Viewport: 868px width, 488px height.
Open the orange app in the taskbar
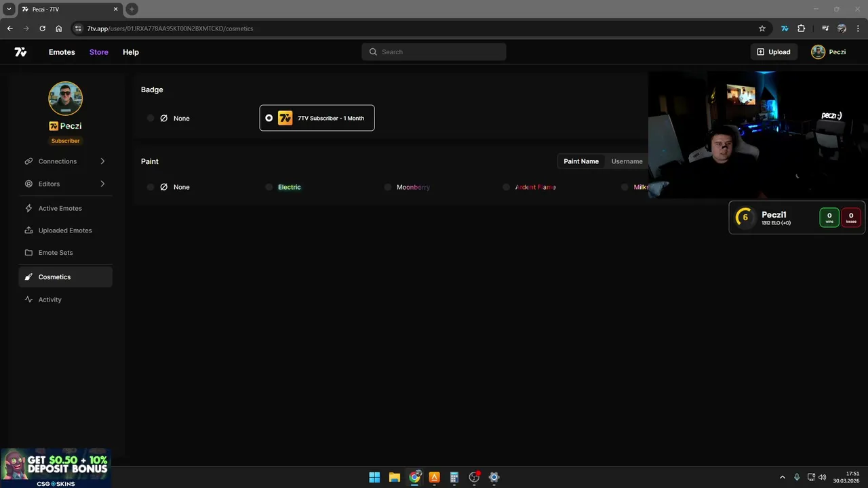[x=434, y=477]
